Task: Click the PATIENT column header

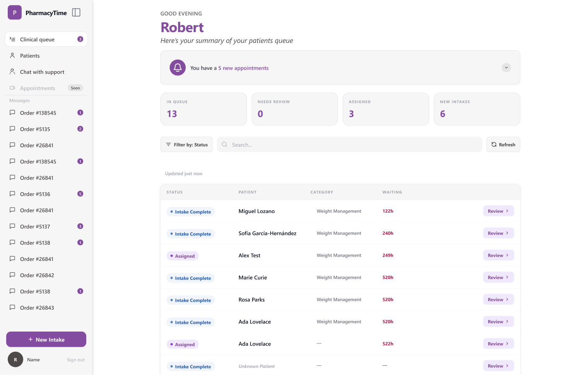Action: [x=247, y=192]
